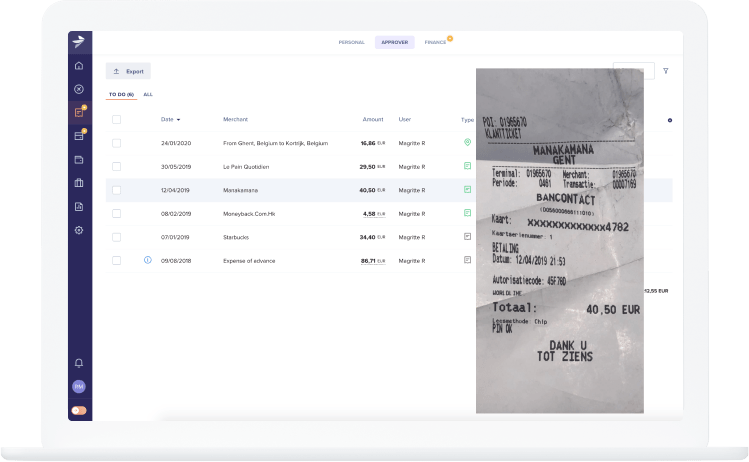This screenshot has width=749, height=462.
Task: Sort by Date column arrow
Action: pyautogui.click(x=178, y=120)
